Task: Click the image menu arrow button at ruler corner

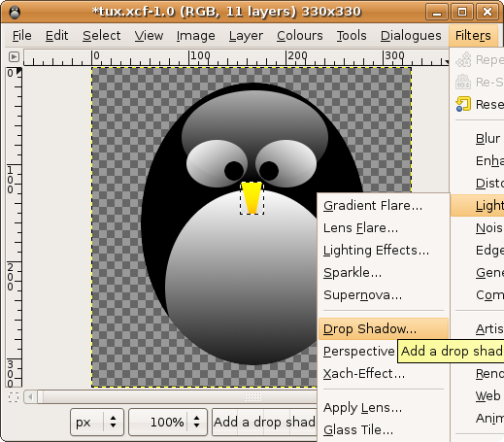Action: pos(14,57)
